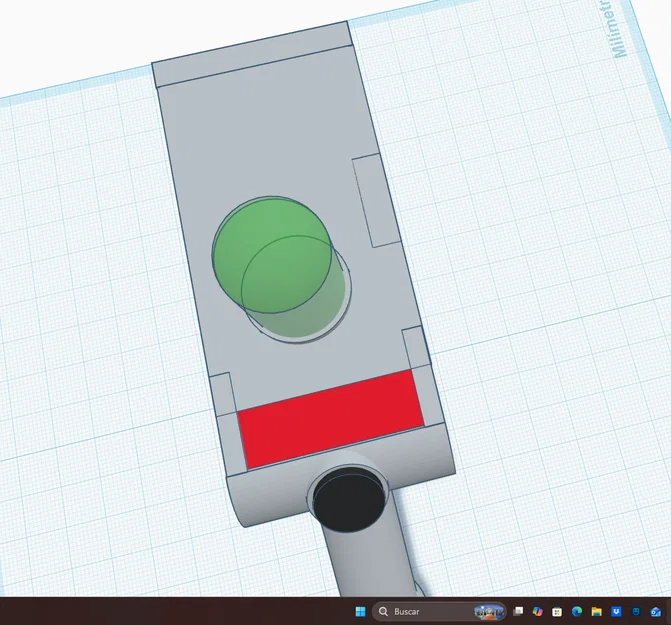Click the Buscar search box in taskbar
The image size is (671, 625).
tap(439, 611)
